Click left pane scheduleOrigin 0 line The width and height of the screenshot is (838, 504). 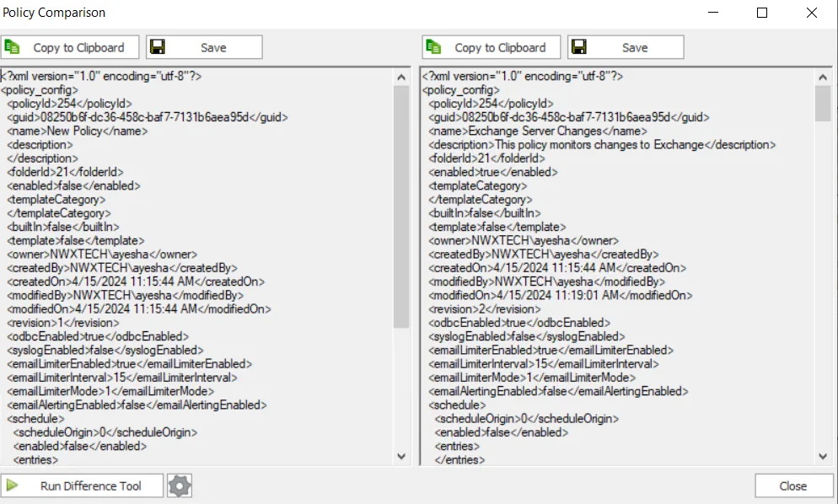coord(105,432)
